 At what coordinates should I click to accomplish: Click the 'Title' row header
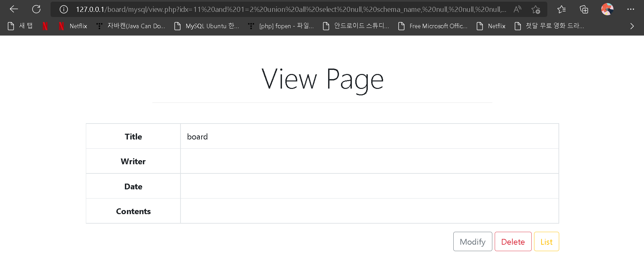(133, 136)
